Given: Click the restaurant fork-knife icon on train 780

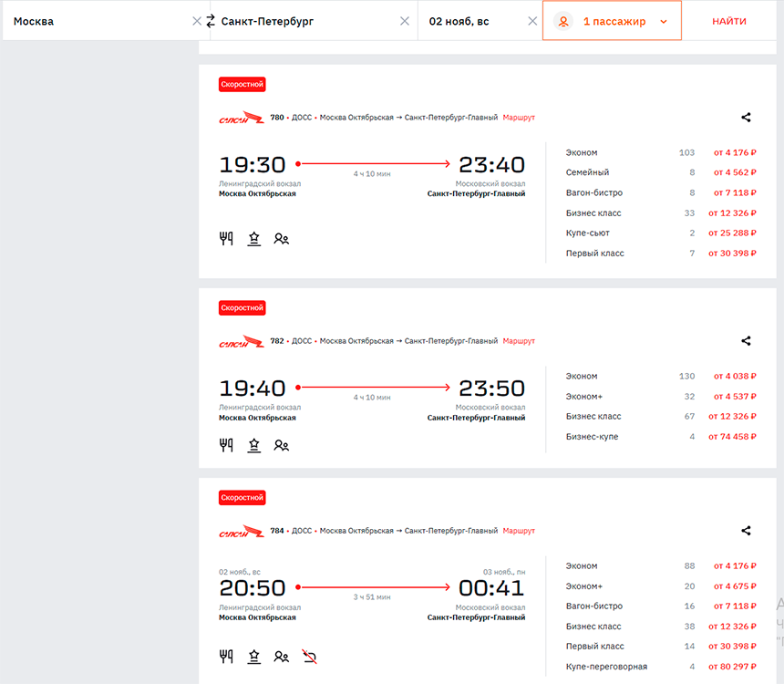Looking at the screenshot, I should (226, 239).
